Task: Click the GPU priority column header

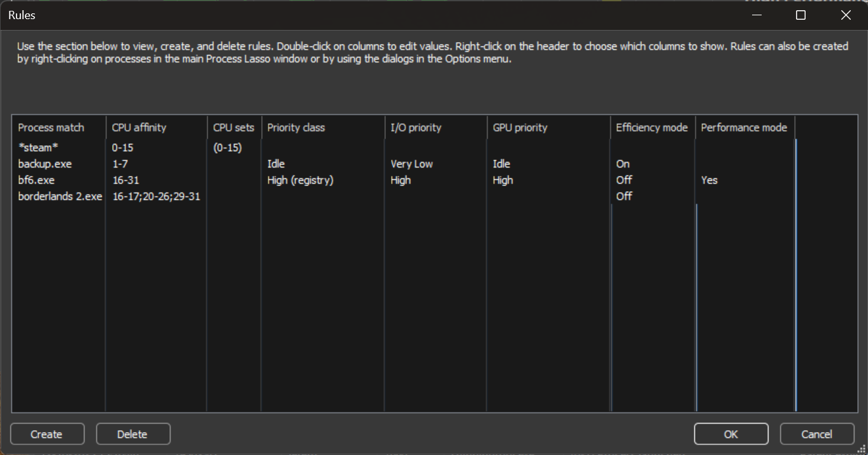Action: pos(520,127)
